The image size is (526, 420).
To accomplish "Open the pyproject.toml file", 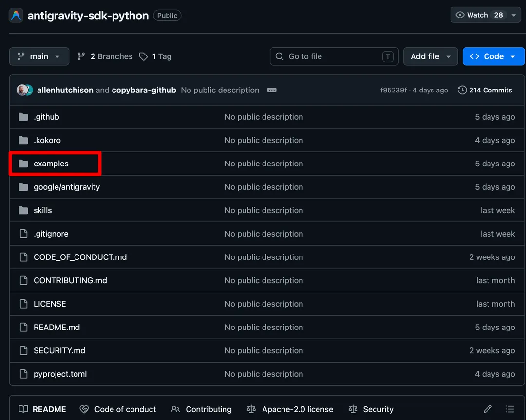I will pos(60,374).
